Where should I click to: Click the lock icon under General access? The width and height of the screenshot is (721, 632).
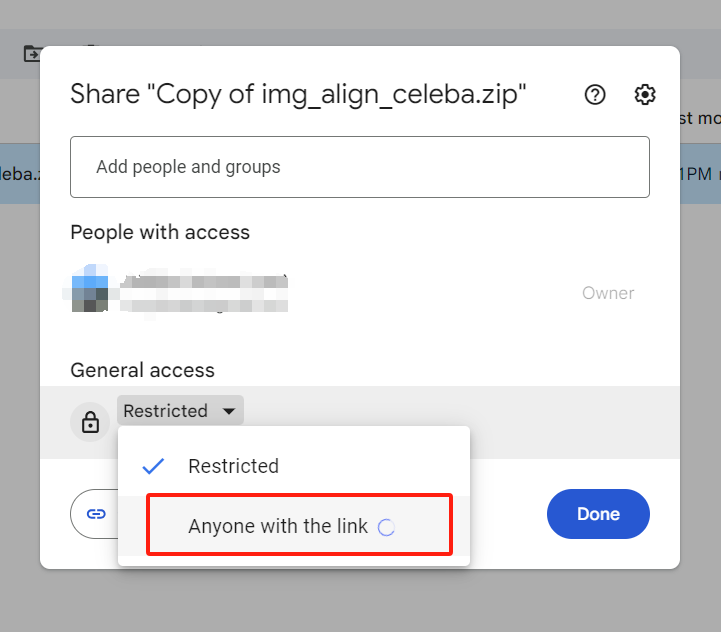click(90, 422)
